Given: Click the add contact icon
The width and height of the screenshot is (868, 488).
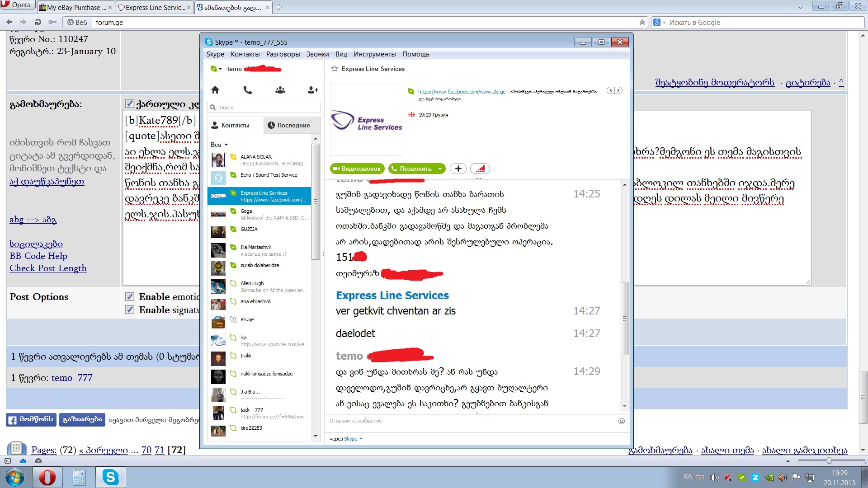Looking at the screenshot, I should click(312, 90).
